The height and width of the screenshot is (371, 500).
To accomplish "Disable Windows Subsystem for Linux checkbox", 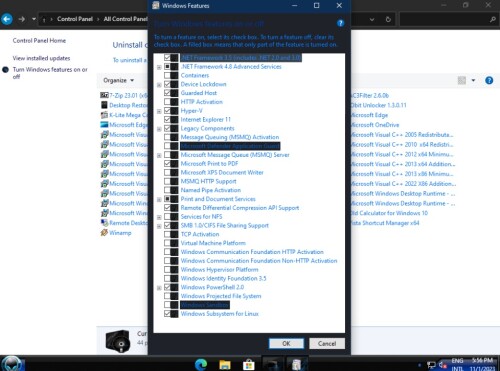I will (x=167, y=313).
